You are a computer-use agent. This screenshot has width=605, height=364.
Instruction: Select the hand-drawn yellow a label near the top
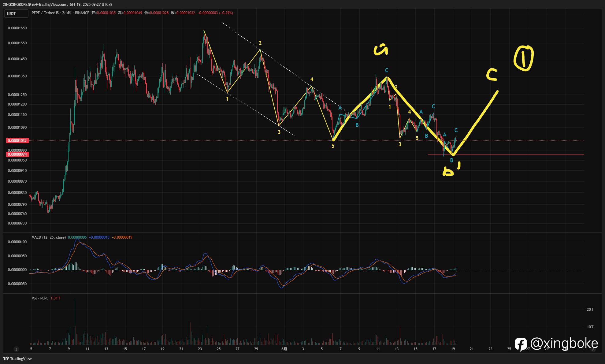pyautogui.click(x=381, y=50)
